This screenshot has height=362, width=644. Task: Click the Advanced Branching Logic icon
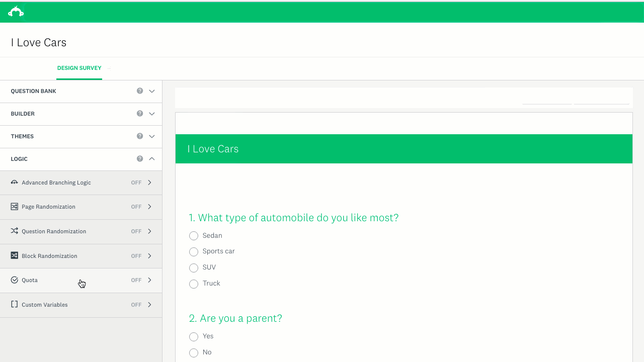(14, 183)
